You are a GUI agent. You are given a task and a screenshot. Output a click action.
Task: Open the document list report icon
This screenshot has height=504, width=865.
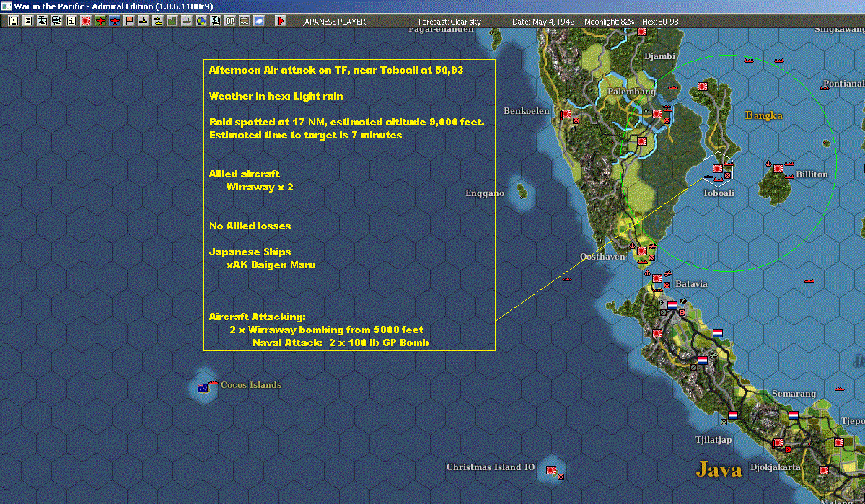[x=28, y=21]
